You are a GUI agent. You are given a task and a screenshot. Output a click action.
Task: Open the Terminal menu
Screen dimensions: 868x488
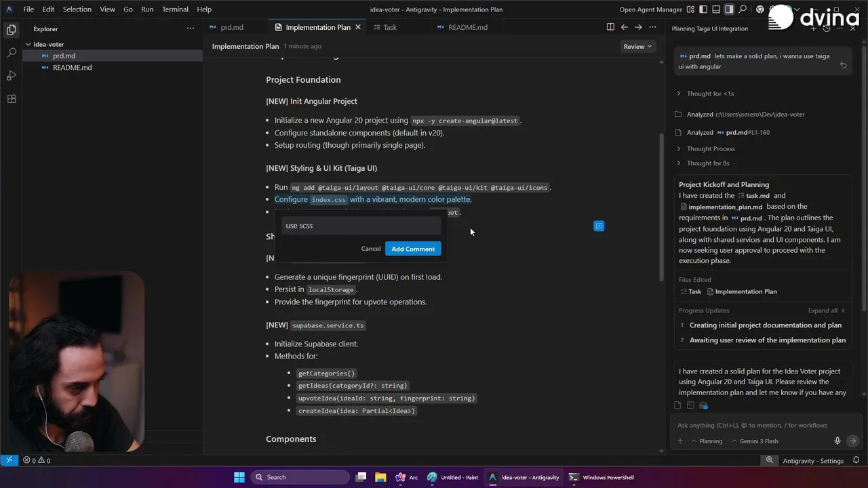coord(175,9)
